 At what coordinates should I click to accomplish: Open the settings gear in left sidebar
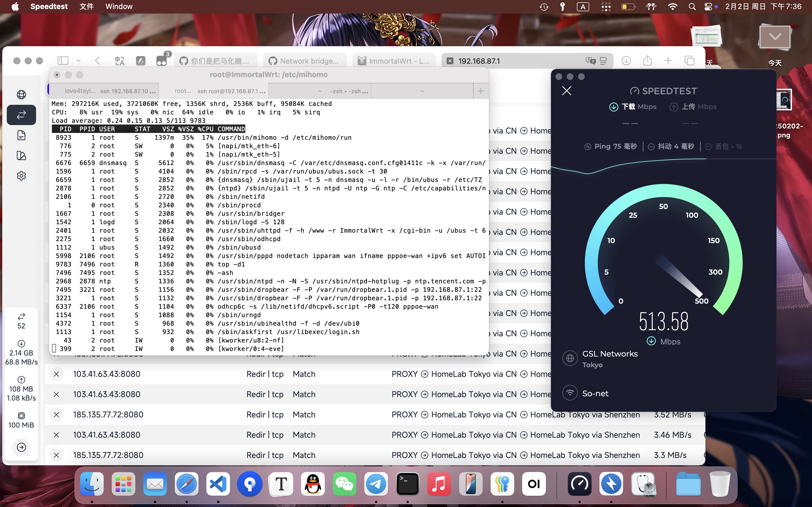pos(21,176)
